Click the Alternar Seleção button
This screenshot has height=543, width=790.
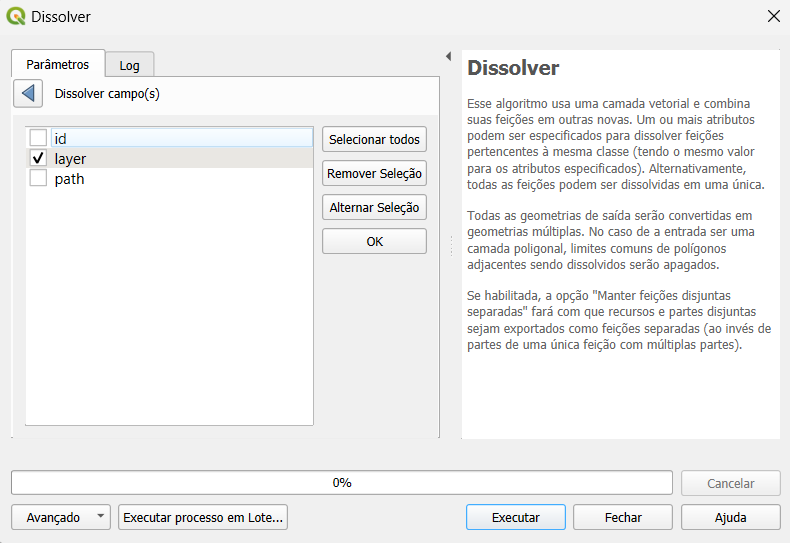[374, 207]
